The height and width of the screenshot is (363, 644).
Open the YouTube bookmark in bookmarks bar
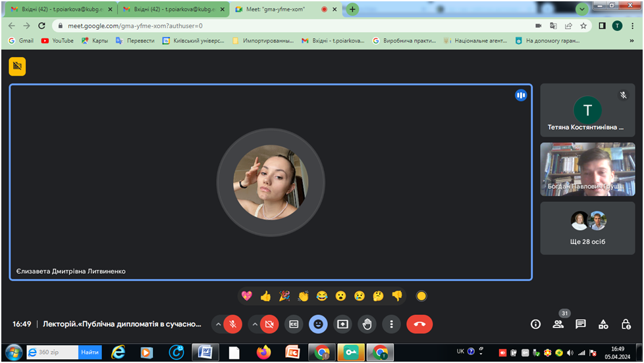point(57,40)
